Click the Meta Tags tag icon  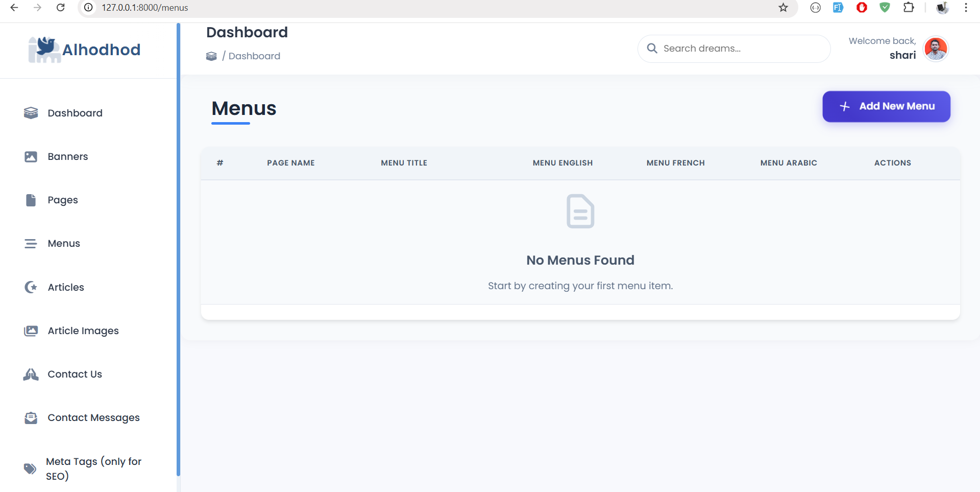pos(30,468)
